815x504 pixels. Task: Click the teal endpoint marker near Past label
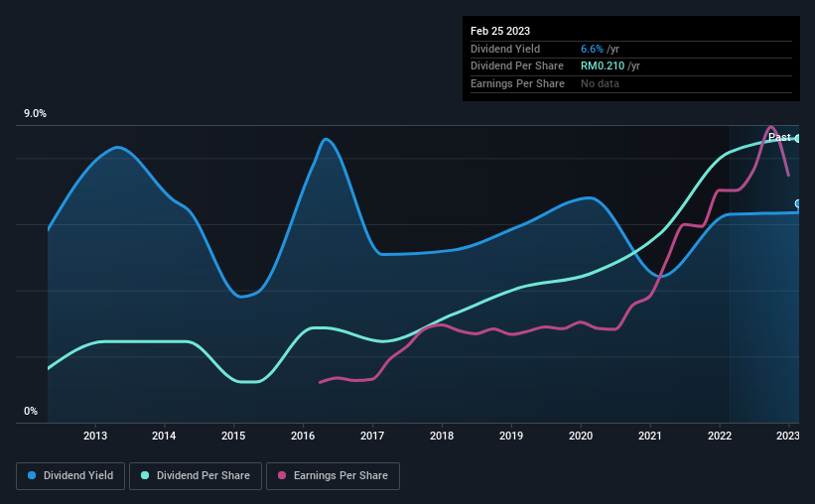tap(797, 139)
